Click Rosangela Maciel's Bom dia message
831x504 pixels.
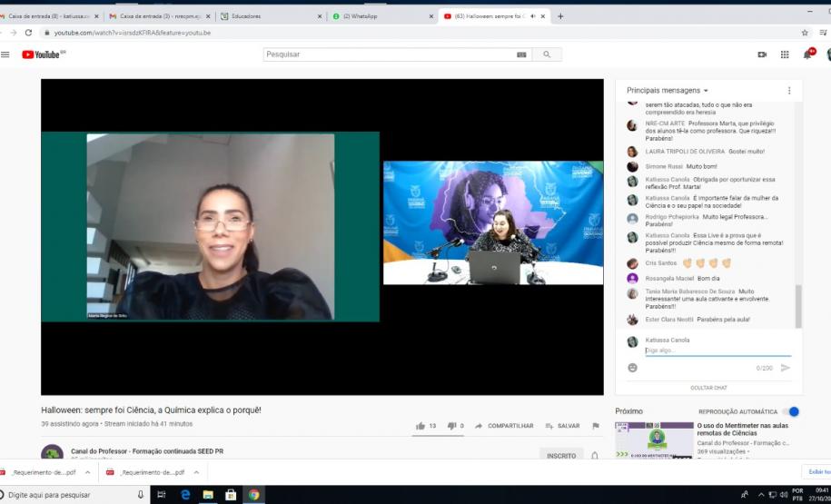pyautogui.click(x=682, y=278)
